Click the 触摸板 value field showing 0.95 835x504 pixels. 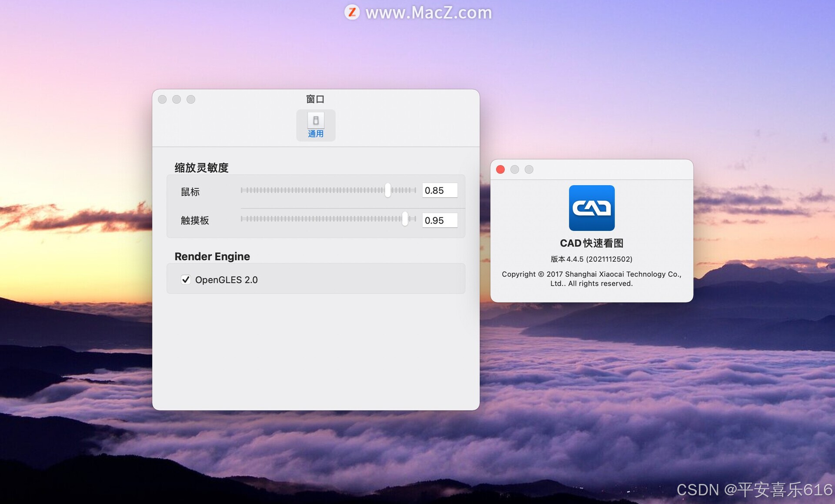[439, 220]
